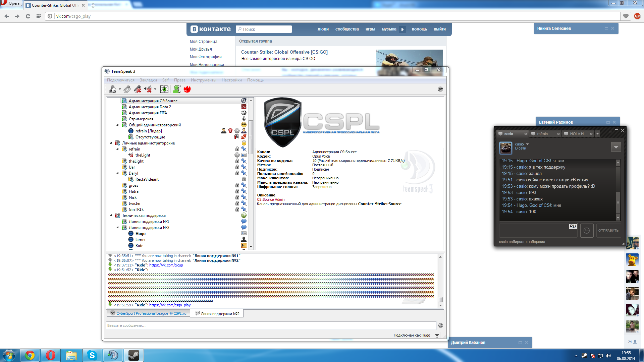
Task: Toggle away status in TeamSpeak toolbar
Action: click(113, 89)
